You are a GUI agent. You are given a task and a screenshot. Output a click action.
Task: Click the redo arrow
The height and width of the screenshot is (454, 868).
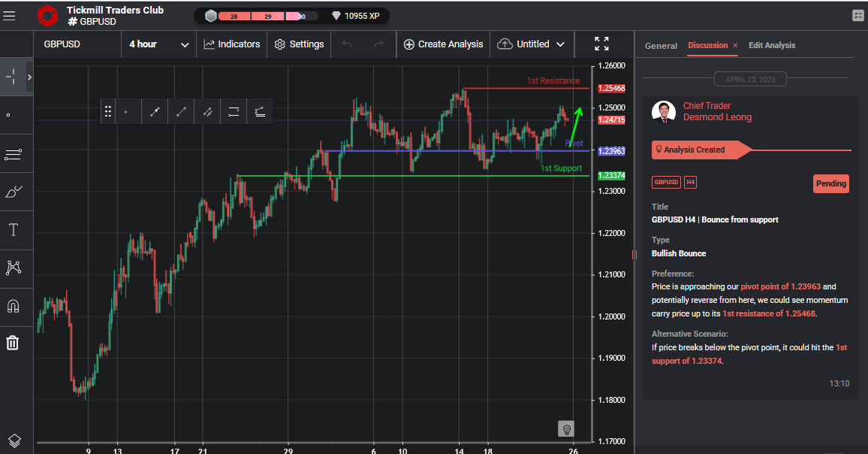(379, 44)
